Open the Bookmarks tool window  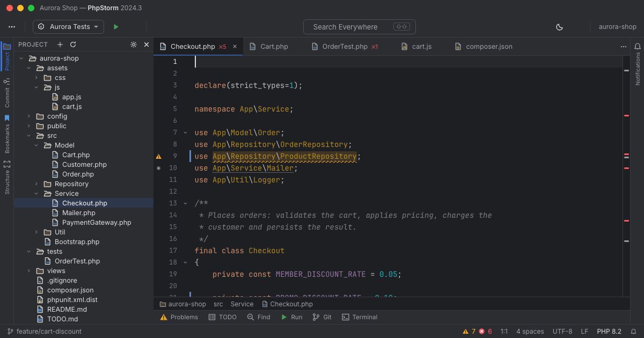[x=7, y=134]
